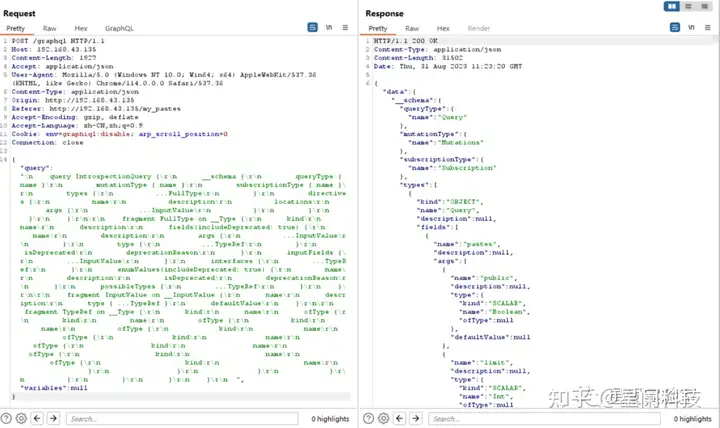Toggle message wrap icon in Response panel

pyautogui.click(x=675, y=28)
